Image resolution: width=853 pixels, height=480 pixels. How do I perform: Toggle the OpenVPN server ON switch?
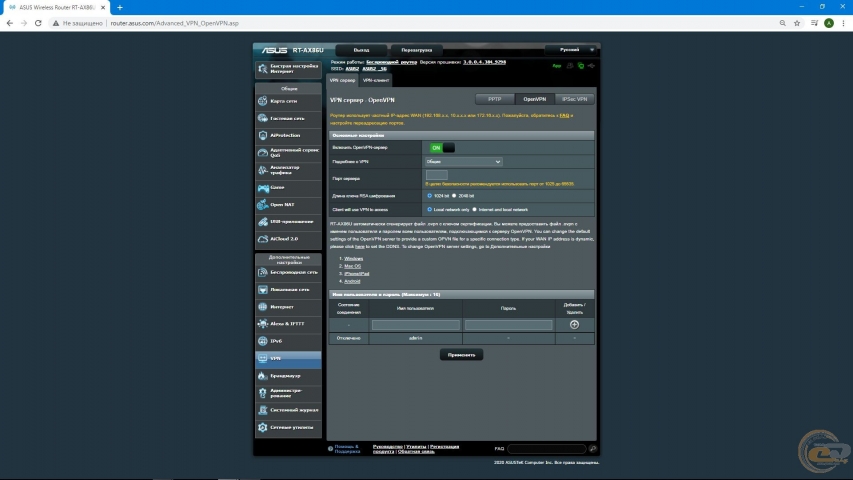(x=442, y=147)
